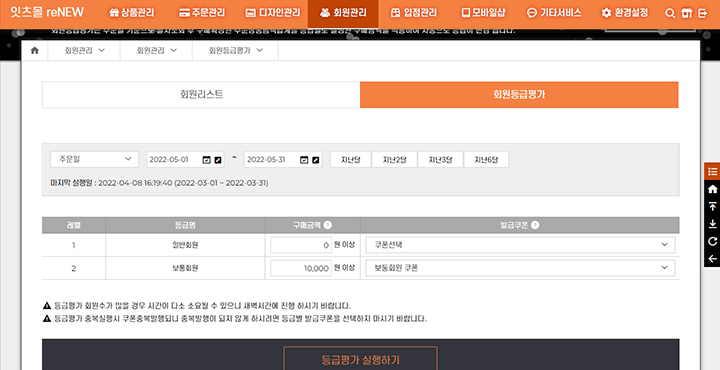Click the 마지막 실행일 timestamp text
Image resolution: width=720 pixels, height=370 pixels.
click(159, 183)
